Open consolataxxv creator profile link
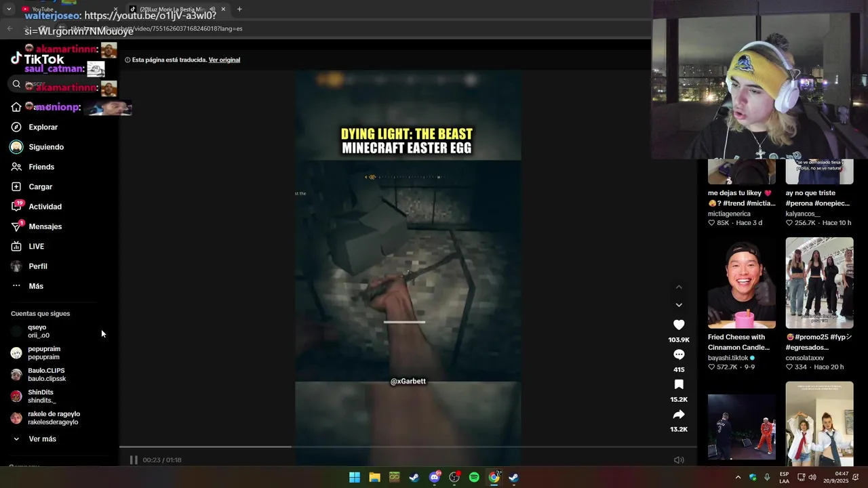This screenshot has height=488, width=868. (x=805, y=358)
